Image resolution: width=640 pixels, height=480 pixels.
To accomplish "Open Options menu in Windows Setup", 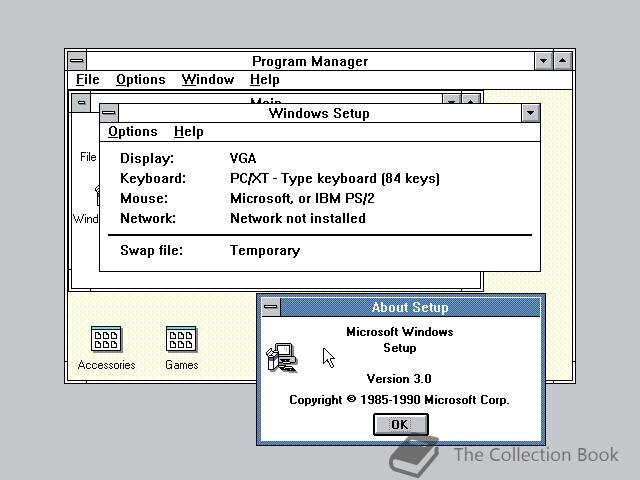I will click(x=133, y=131).
